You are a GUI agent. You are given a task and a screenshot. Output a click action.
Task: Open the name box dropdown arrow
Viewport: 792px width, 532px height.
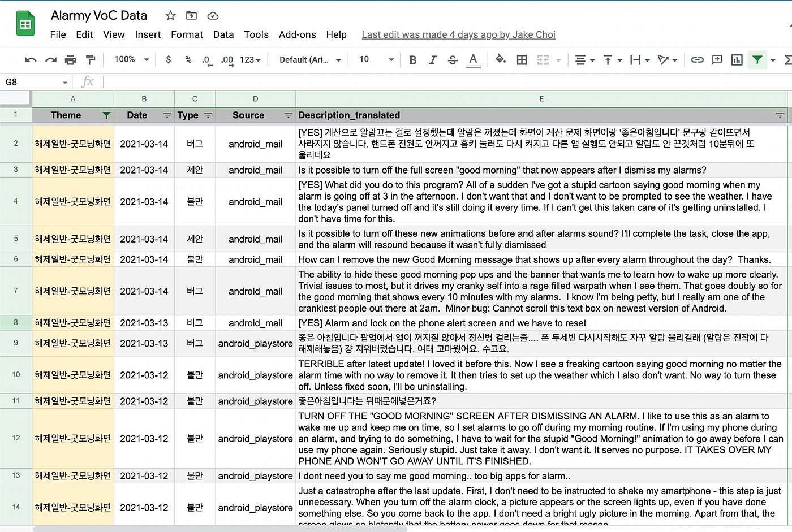[65, 83]
